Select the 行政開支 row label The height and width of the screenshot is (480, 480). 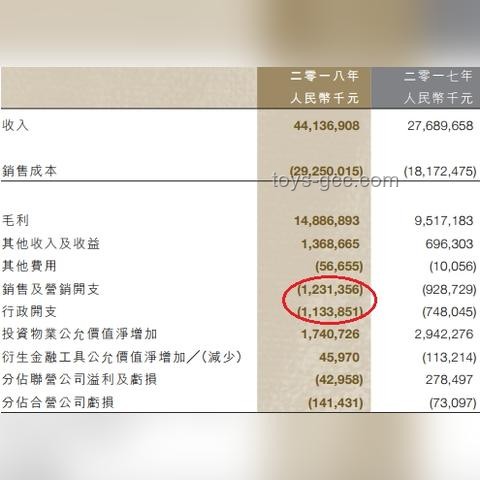29,311
